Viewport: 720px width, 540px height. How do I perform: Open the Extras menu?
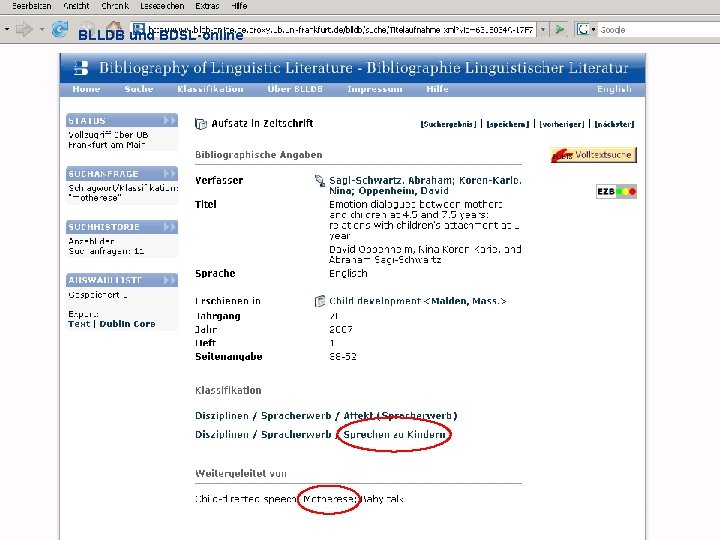(x=207, y=6)
